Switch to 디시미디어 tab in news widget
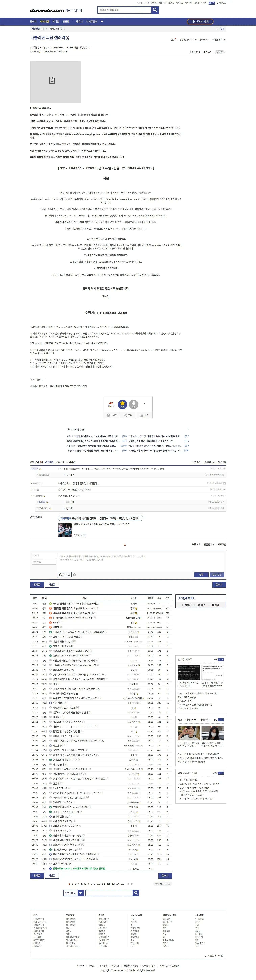Viewport: 256px width, 980px height. point(191,720)
